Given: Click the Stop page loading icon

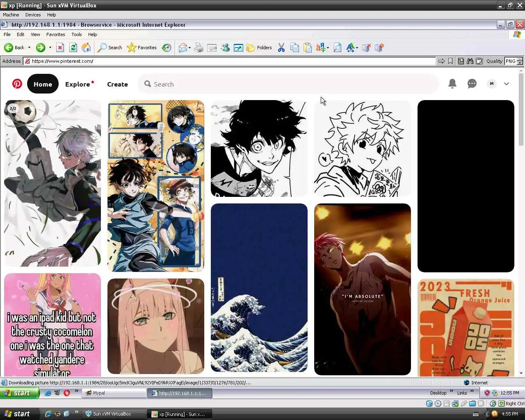Looking at the screenshot, I should (x=60, y=48).
